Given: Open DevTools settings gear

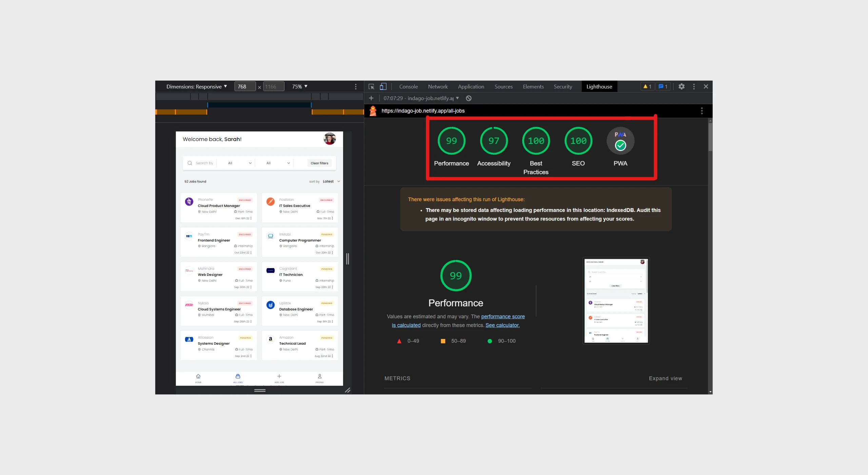Looking at the screenshot, I should (x=682, y=87).
